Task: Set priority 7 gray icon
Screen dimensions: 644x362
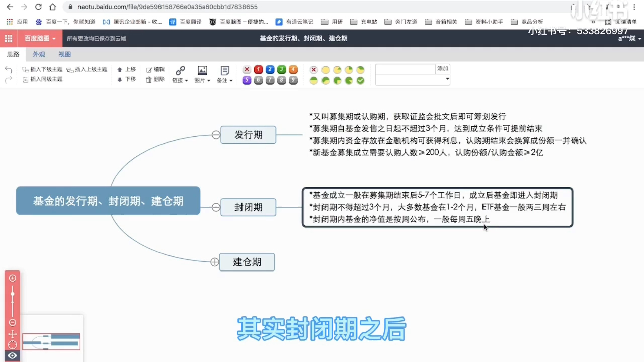Action: [270, 80]
